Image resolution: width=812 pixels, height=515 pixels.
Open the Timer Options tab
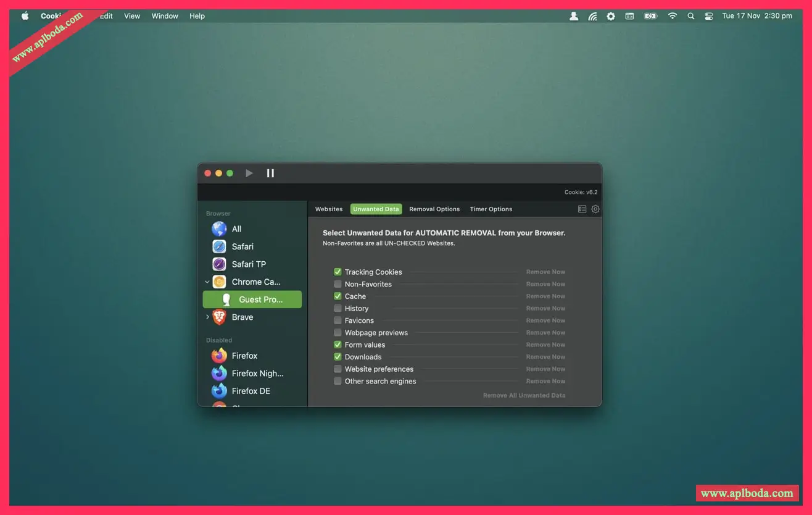(x=491, y=209)
